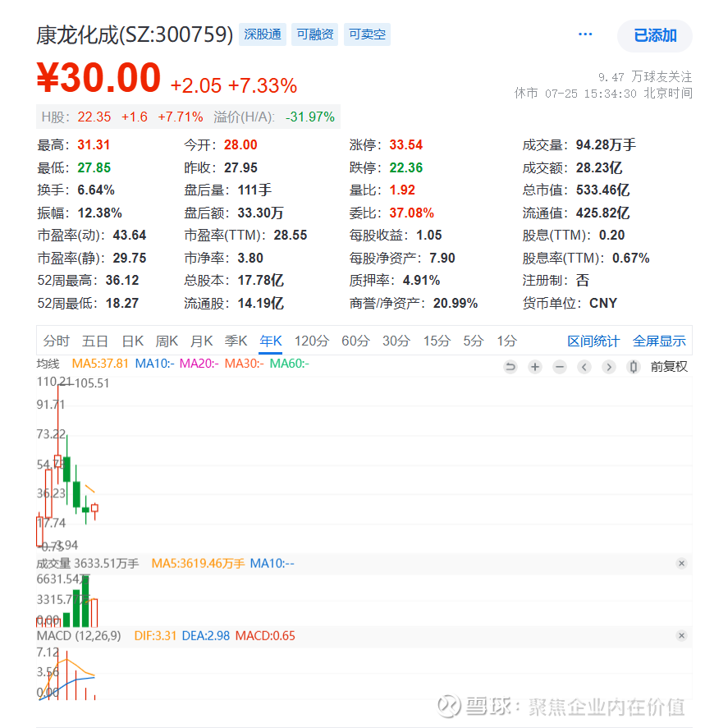Click the 已添加 watchlist button
This screenshot has height=728, width=705.
654,36
